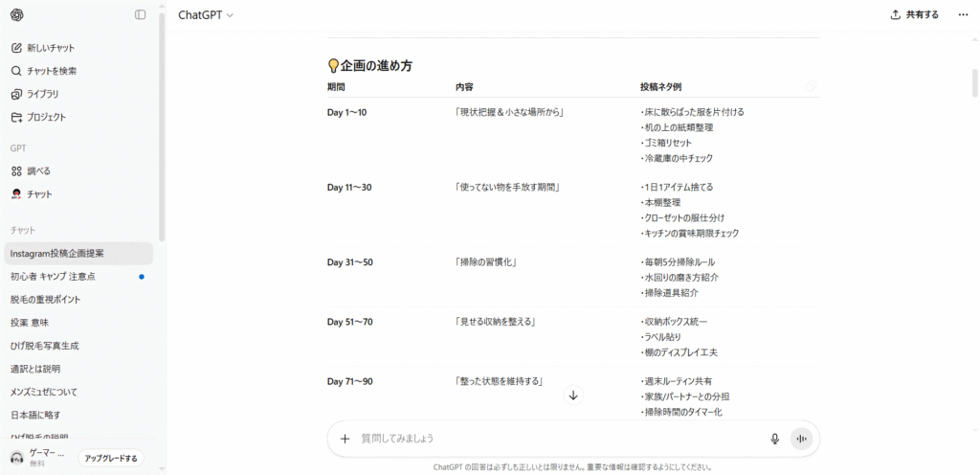
Task: Open the library (ライブラリ)
Action: pos(42,94)
